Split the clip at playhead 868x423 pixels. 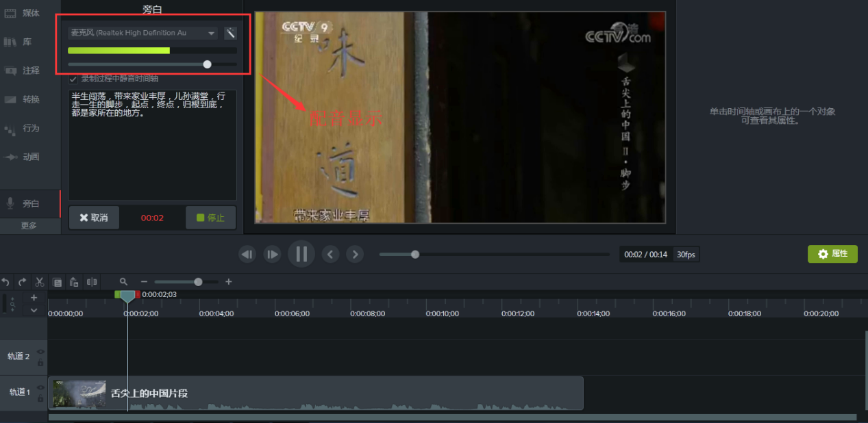tap(91, 281)
